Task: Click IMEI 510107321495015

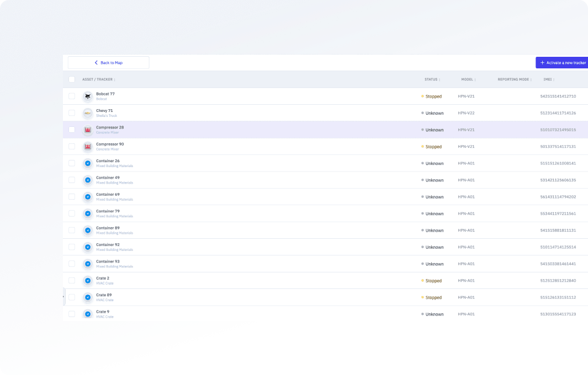Action: click(558, 130)
